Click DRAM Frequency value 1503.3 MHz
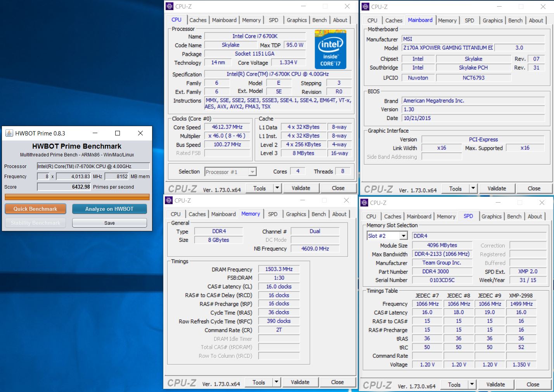 click(x=279, y=269)
